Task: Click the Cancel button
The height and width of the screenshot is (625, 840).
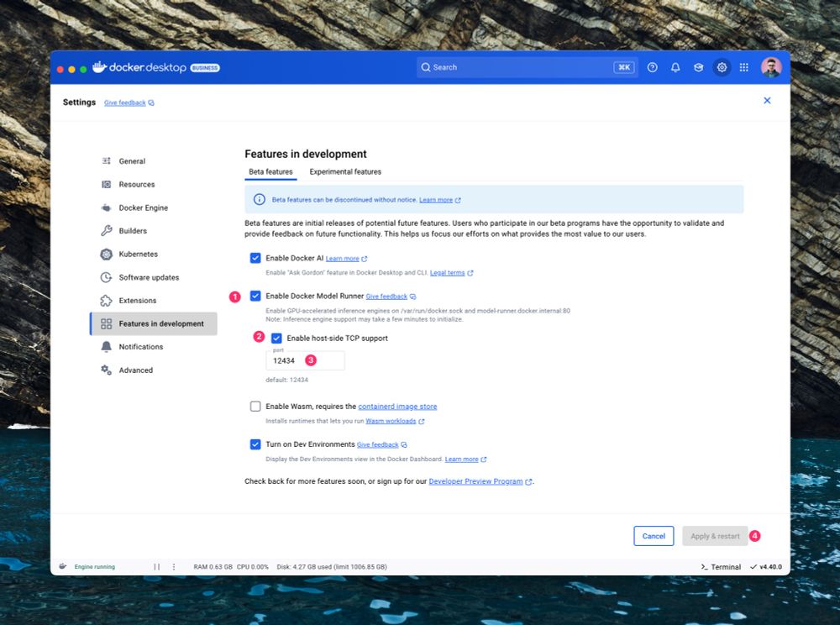Action: pyautogui.click(x=654, y=536)
